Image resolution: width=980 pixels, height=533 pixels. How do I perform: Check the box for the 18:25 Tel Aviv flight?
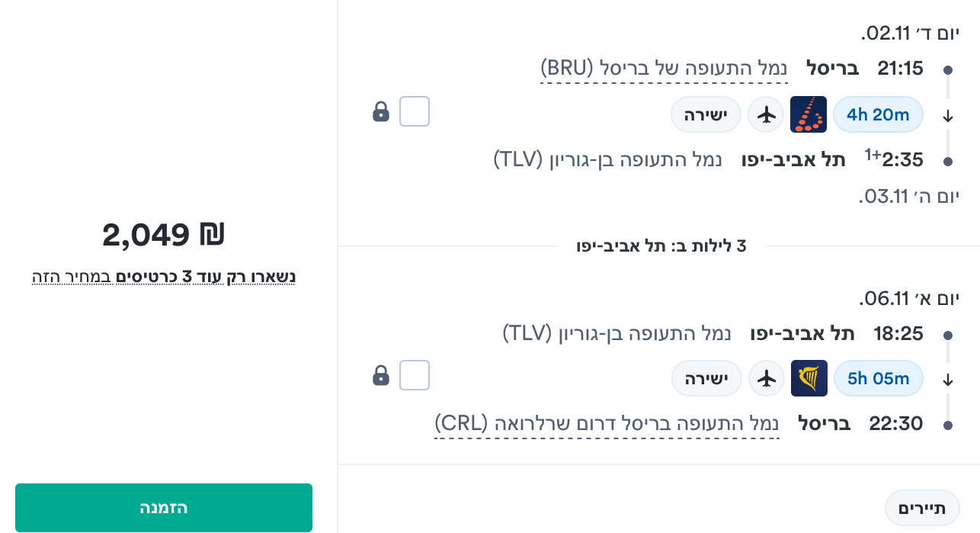pyautogui.click(x=415, y=375)
